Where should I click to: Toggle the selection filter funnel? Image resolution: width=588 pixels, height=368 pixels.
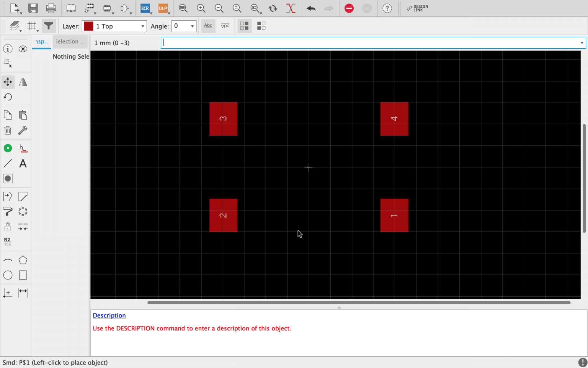tap(49, 26)
